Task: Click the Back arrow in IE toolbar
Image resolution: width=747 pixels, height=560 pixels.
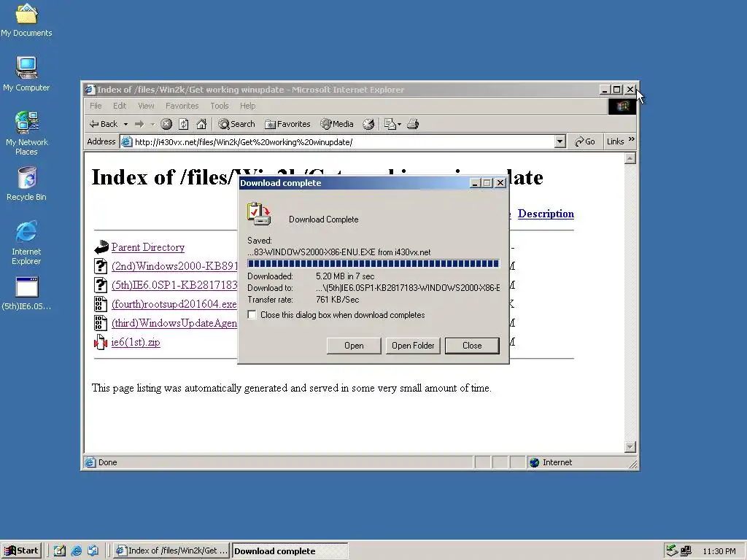Action: 104,124
